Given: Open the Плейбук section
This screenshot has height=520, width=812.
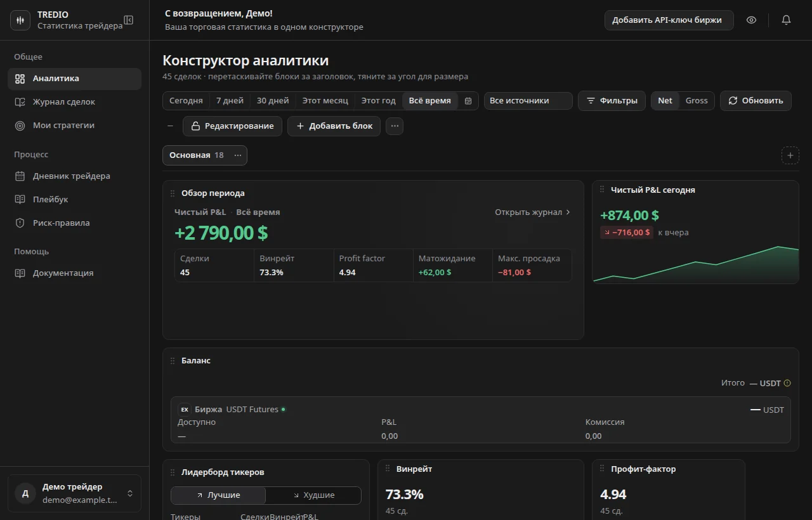Looking at the screenshot, I should (x=74, y=200).
